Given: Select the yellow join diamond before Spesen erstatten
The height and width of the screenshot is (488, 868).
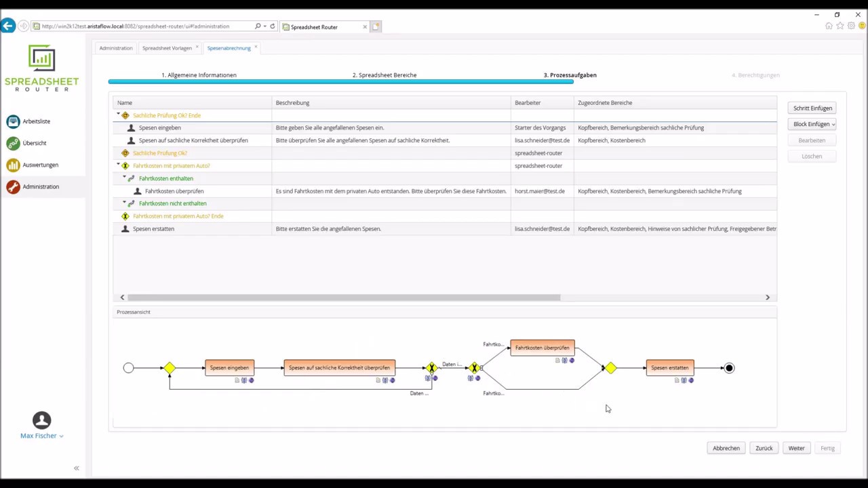Looking at the screenshot, I should [610, 368].
